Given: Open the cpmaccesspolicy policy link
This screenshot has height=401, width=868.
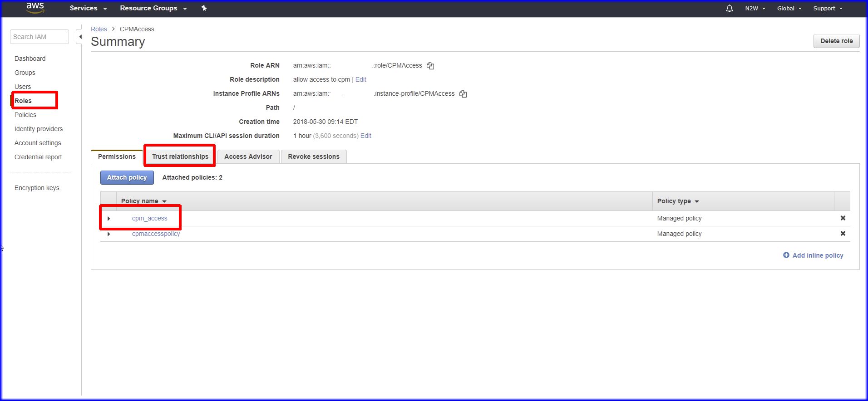Looking at the screenshot, I should click(x=156, y=234).
